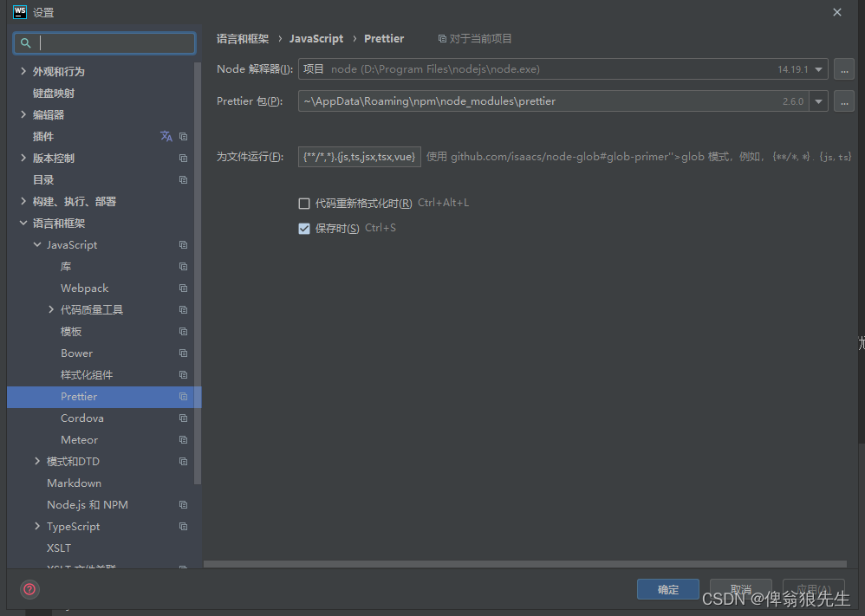The width and height of the screenshot is (865, 616).
Task: Click the WebStorm logo in title bar
Action: (19, 11)
